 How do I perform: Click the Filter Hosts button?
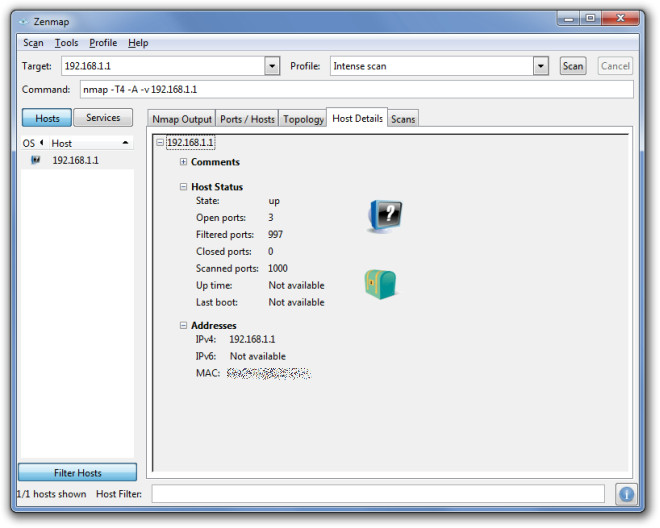[x=77, y=473]
